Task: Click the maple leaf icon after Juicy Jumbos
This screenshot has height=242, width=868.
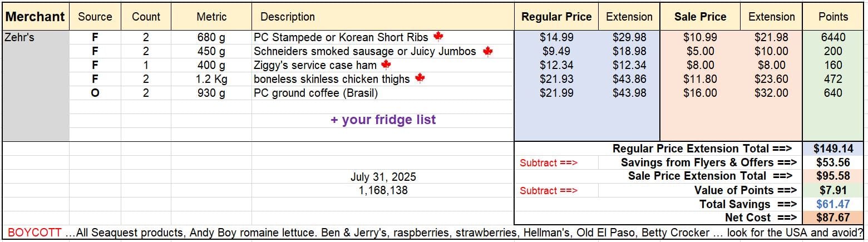Action: point(488,51)
